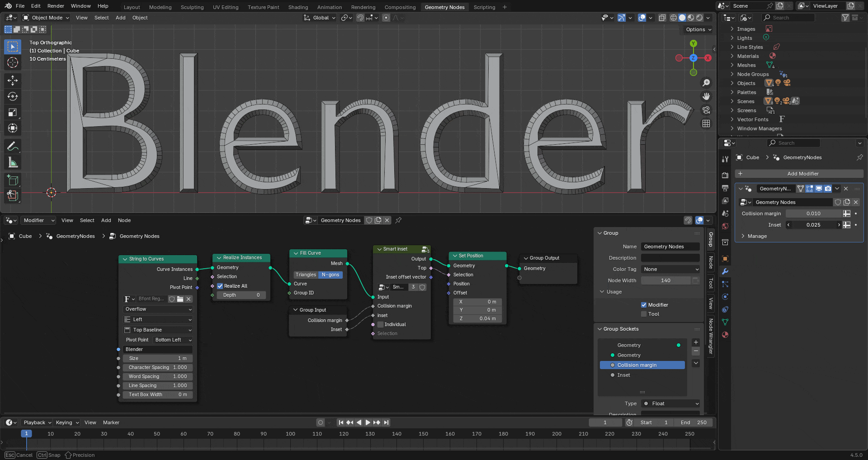The height and width of the screenshot is (460, 868).
Task: Click the Collision margin 0.010 slider
Action: coord(813,213)
